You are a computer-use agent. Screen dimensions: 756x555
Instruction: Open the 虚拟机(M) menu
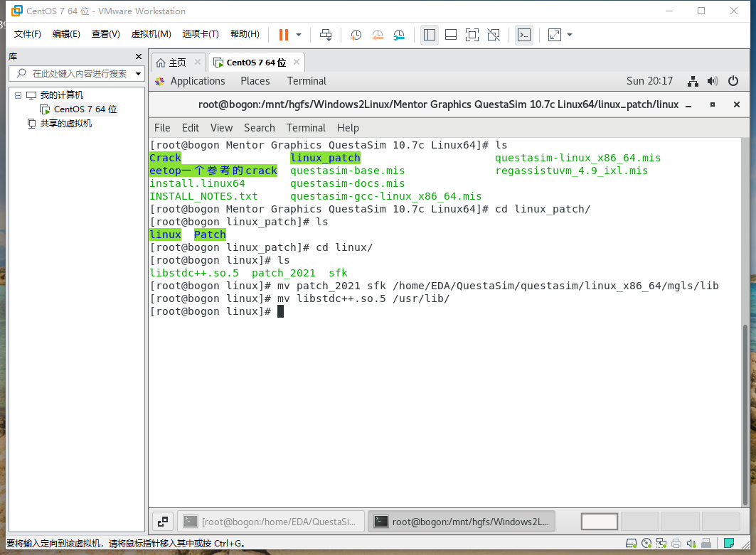click(x=151, y=34)
